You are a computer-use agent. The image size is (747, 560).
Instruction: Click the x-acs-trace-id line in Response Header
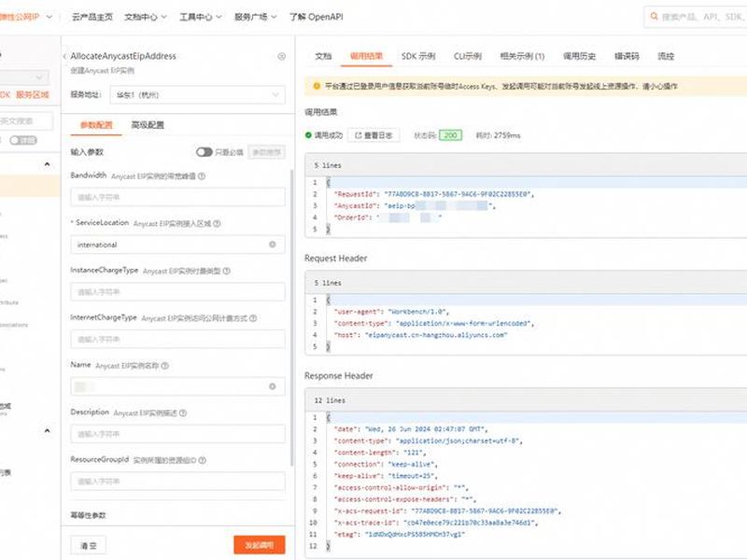[435, 523]
